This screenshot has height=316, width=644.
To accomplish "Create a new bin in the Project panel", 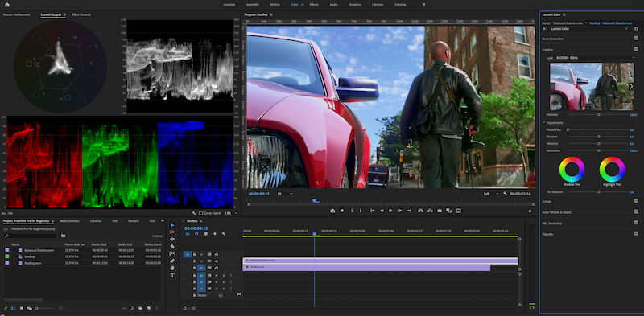I will pyautogui.click(x=140, y=308).
